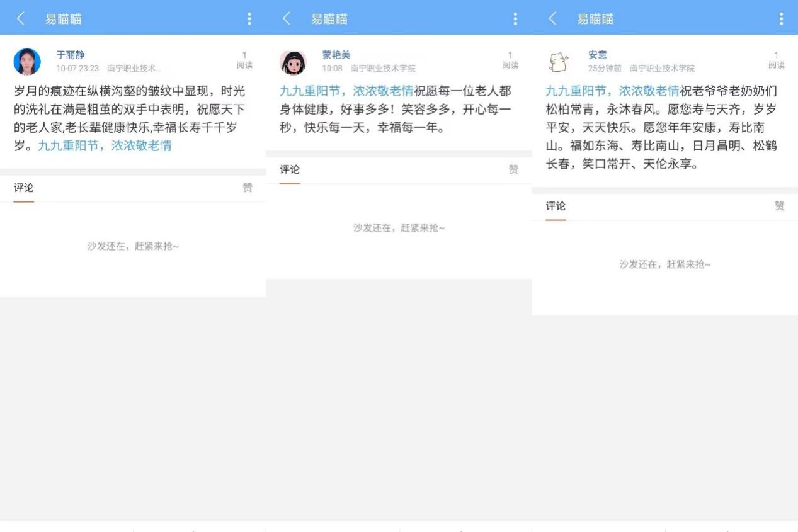
Task: Click the profile avatar beside 于丽静
Action: click(27, 62)
